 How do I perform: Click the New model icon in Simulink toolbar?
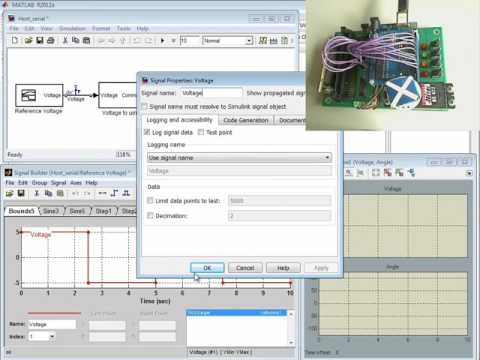point(15,41)
